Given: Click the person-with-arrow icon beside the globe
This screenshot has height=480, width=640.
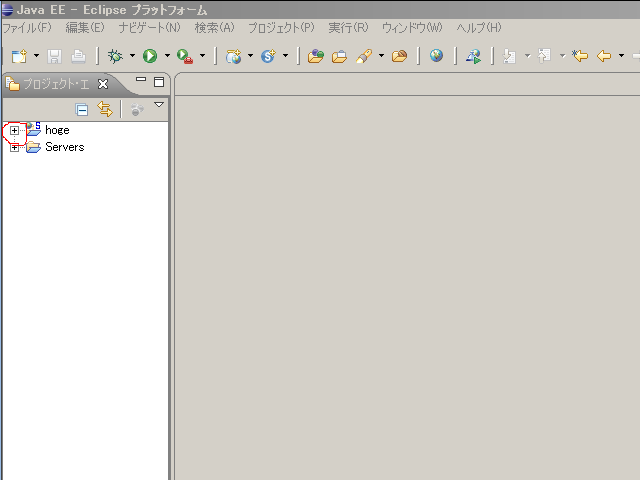Looking at the screenshot, I should tap(473, 56).
